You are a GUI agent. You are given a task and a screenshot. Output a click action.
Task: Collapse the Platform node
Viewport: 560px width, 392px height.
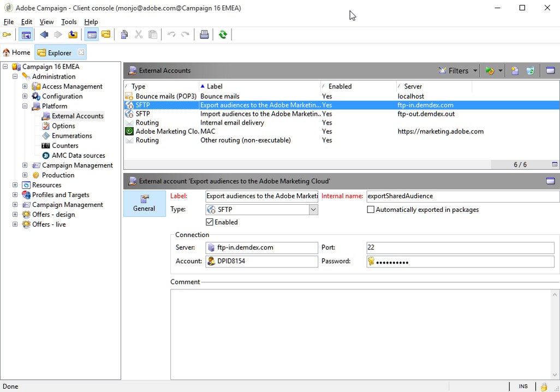[x=25, y=106]
